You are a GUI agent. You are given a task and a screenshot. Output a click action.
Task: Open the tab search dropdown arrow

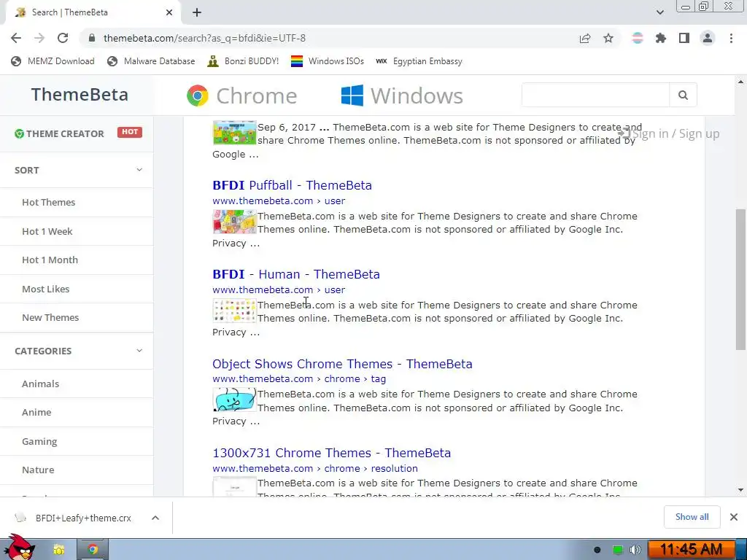(659, 12)
